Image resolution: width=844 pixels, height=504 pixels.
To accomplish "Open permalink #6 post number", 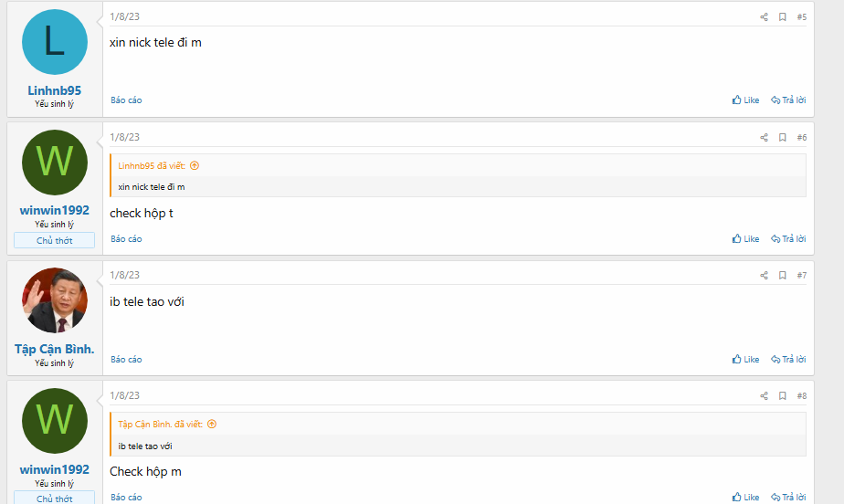I will point(801,137).
